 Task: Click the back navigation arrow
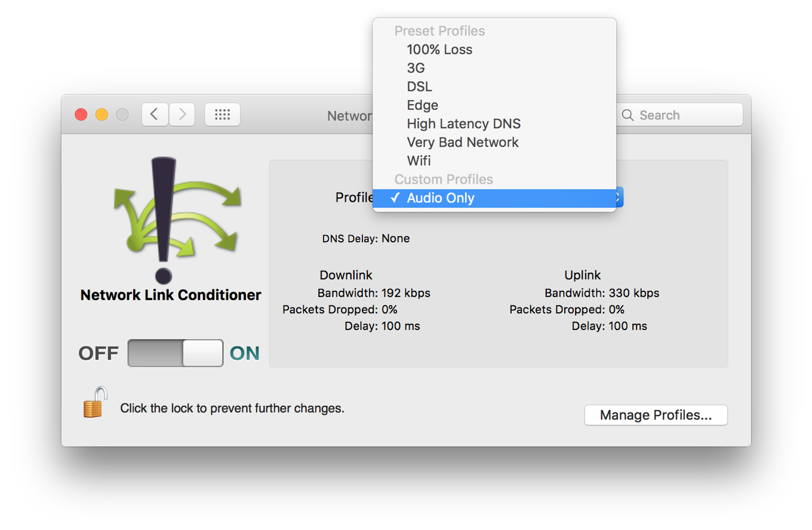[x=155, y=115]
